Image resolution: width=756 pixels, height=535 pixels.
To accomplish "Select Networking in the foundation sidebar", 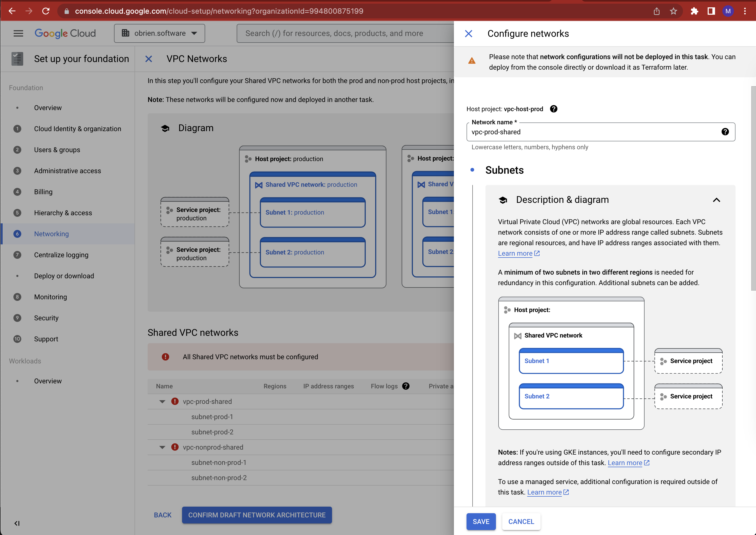I will (51, 234).
